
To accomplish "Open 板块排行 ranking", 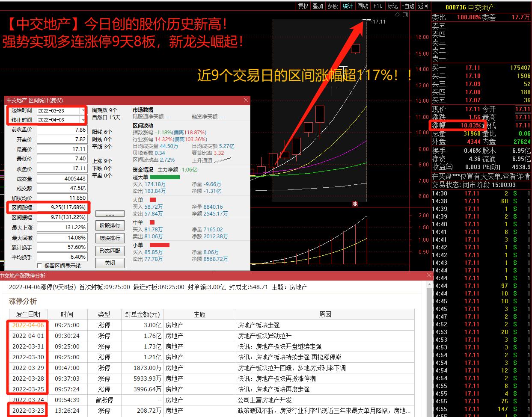I will 110,238.
